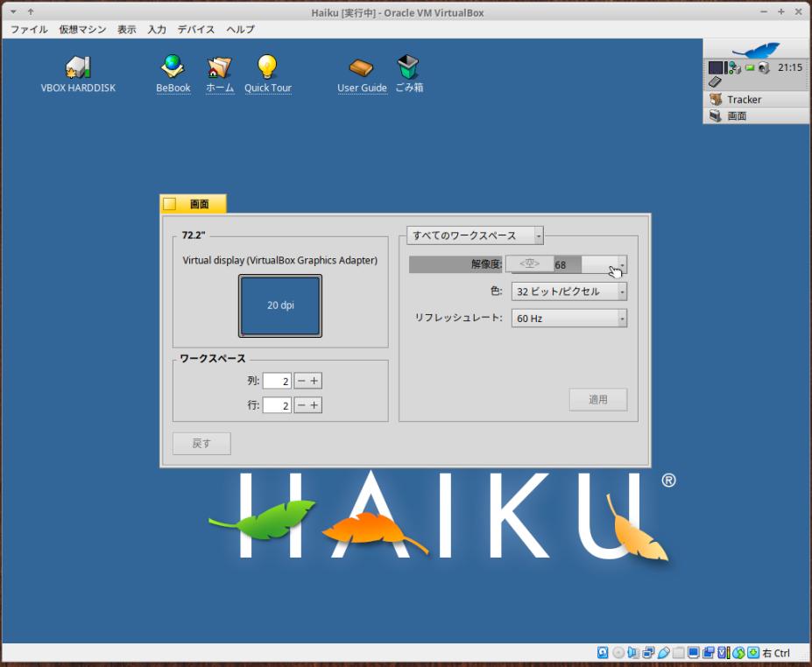The width and height of the screenshot is (812, 667).
Task: Open the 色 32 ビット/ピクセル dropdown
Action: (569, 291)
